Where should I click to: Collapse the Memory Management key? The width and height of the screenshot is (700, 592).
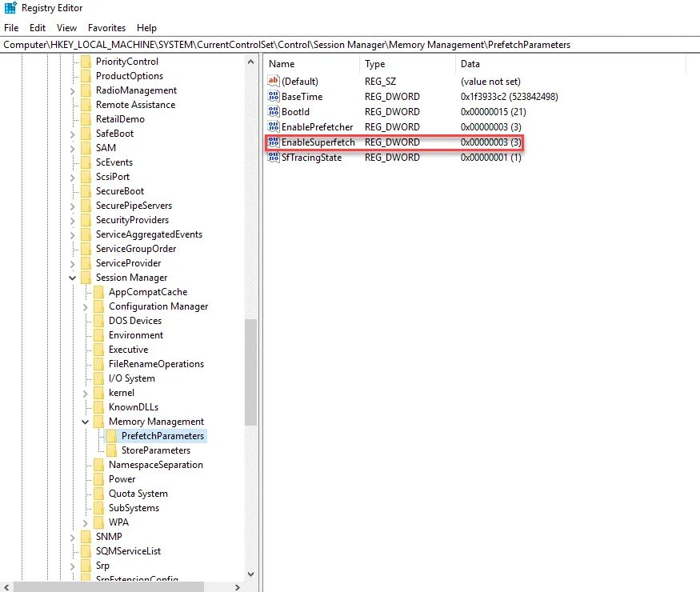coord(86,422)
